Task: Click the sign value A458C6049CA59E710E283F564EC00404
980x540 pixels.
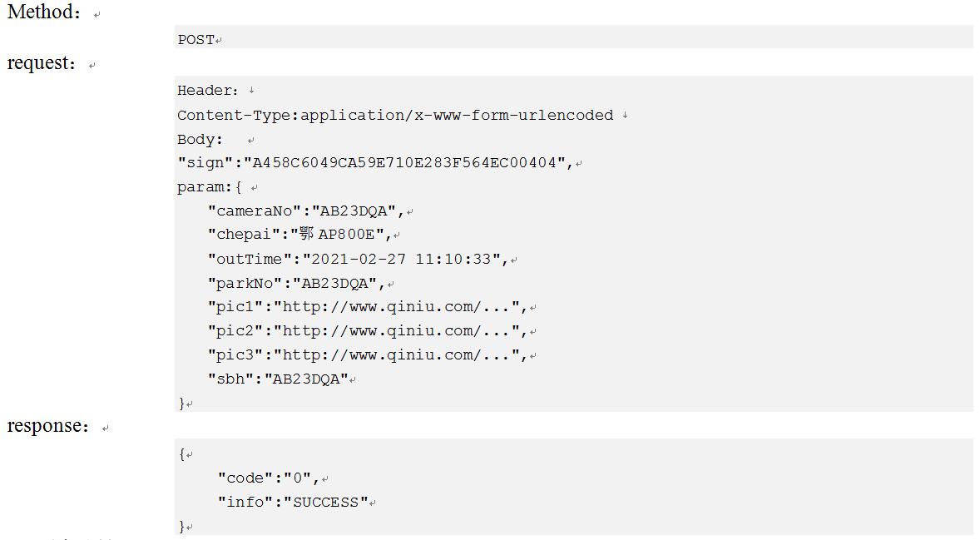Action: (400, 162)
